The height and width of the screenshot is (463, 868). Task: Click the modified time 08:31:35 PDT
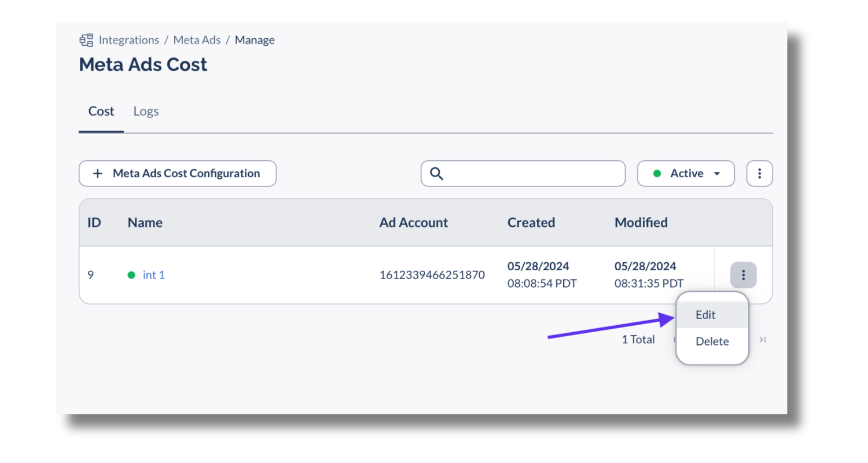[x=649, y=284]
